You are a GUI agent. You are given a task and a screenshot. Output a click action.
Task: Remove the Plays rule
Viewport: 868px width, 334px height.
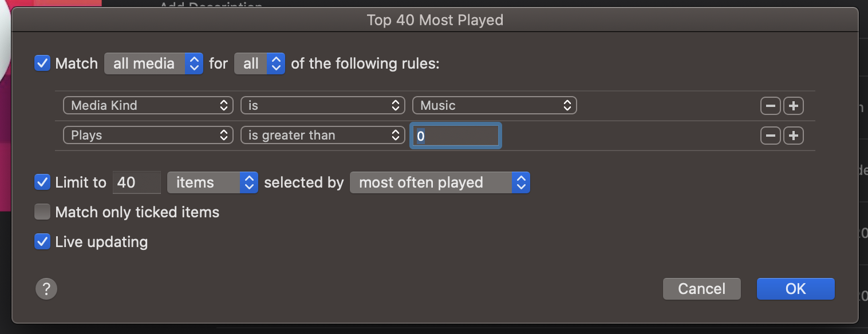(x=770, y=135)
